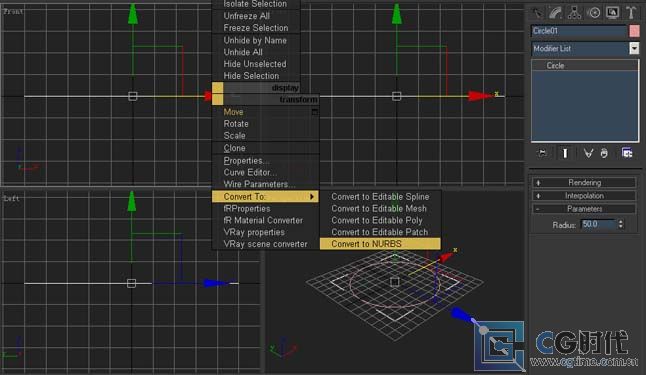Toggle Show End Result icon
Image resolution: width=646 pixels, height=375 pixels.
(565, 153)
